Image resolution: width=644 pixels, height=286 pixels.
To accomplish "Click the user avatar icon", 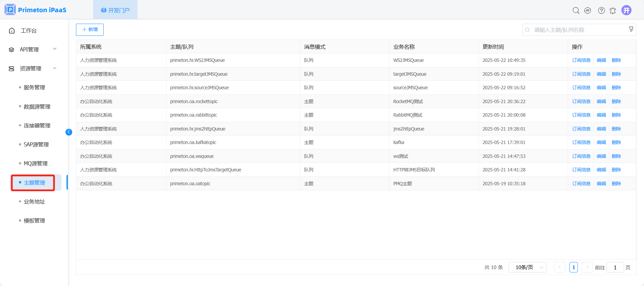I will point(626,10).
